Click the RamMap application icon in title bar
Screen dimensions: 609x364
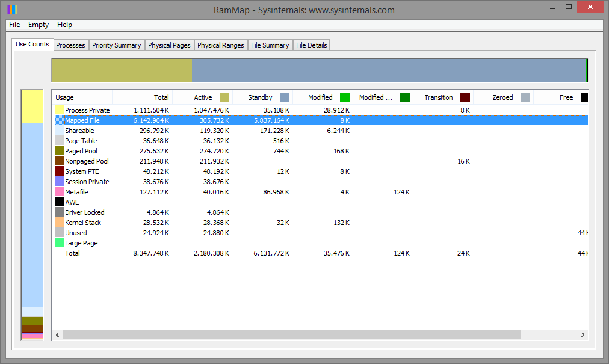[x=12, y=9]
